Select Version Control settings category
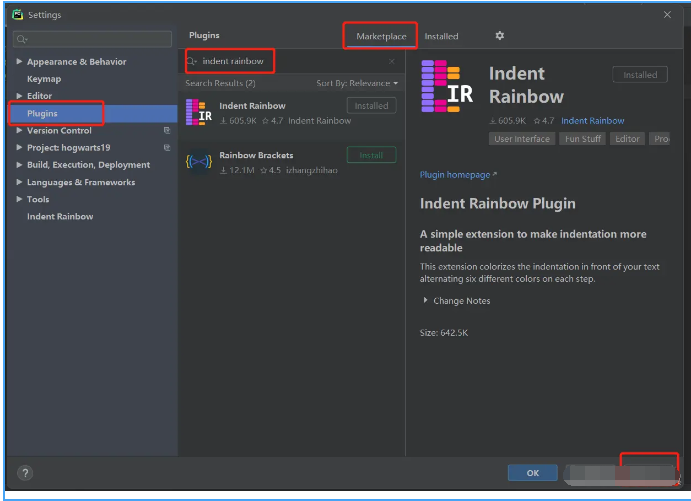The image size is (691, 501). (x=59, y=130)
